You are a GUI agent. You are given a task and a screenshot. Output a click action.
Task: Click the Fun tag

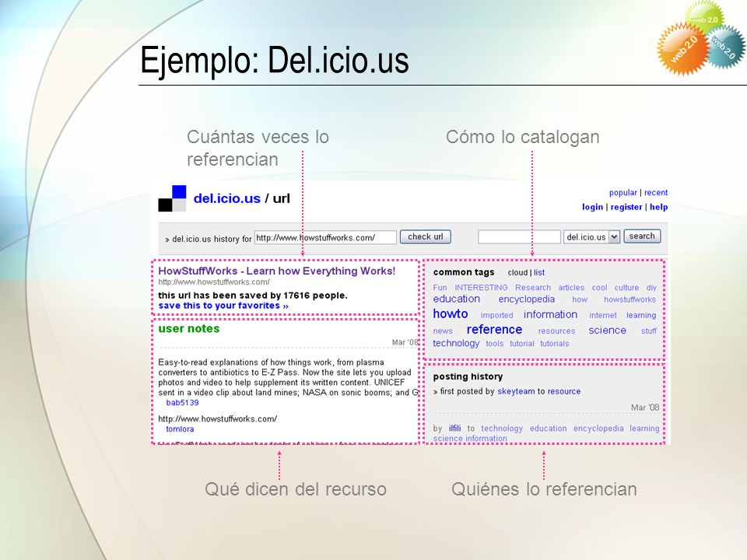[440, 288]
